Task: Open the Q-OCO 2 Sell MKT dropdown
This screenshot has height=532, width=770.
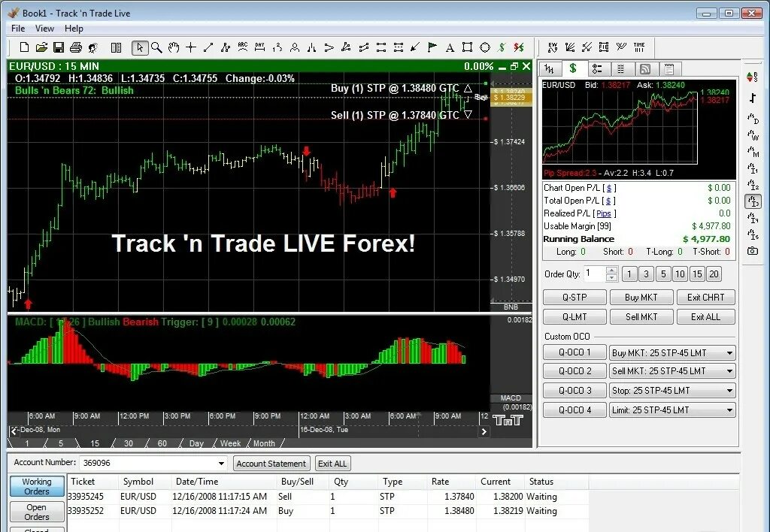Action: [x=729, y=371]
